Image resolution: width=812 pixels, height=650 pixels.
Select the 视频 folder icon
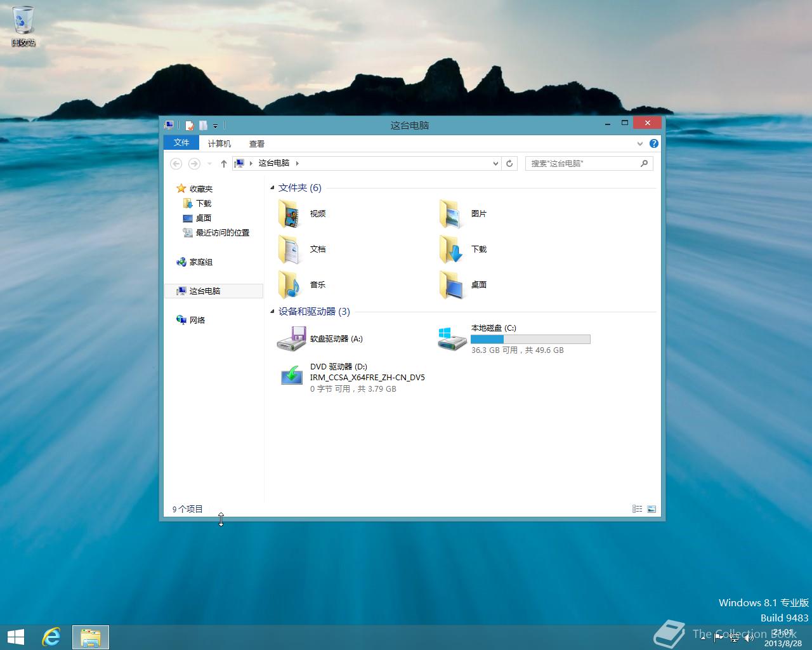pyautogui.click(x=289, y=214)
